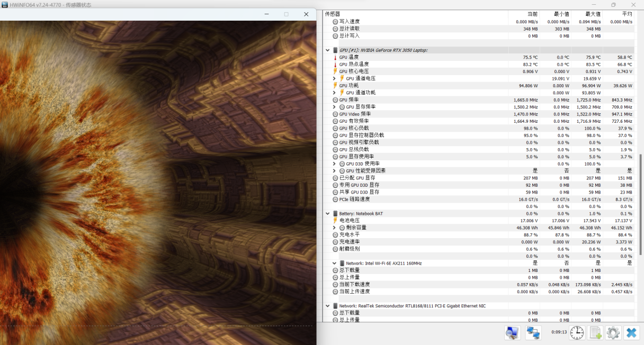The width and height of the screenshot is (644, 345).
Task: Collapse the NVIDIA GeForce RTX 3050 section
Action: (x=327, y=50)
